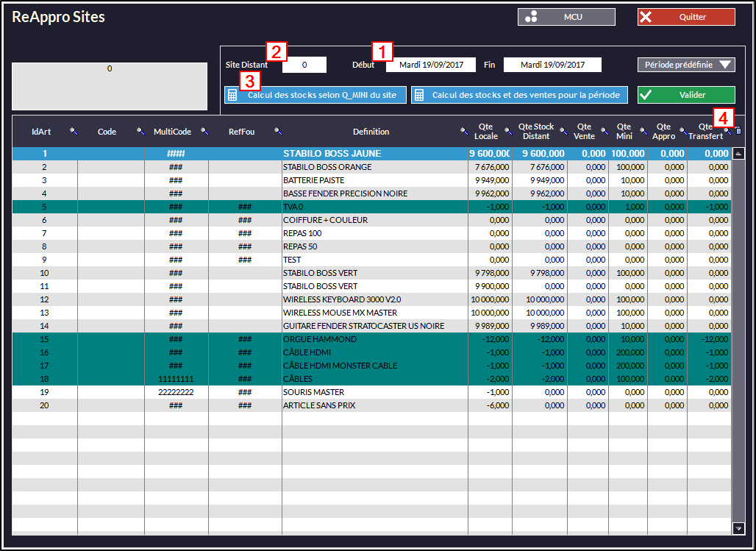
Task: Click the scrollbar down arrow of the table
Action: 738,528
